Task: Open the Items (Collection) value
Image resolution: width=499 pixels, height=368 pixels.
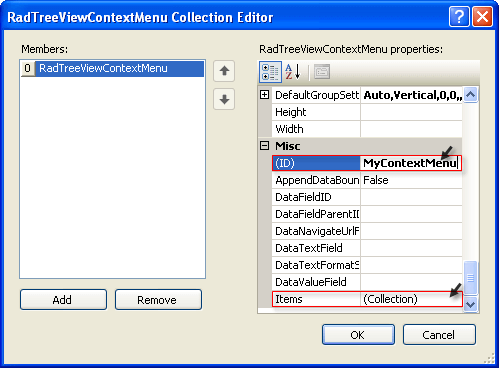Action: [x=411, y=299]
